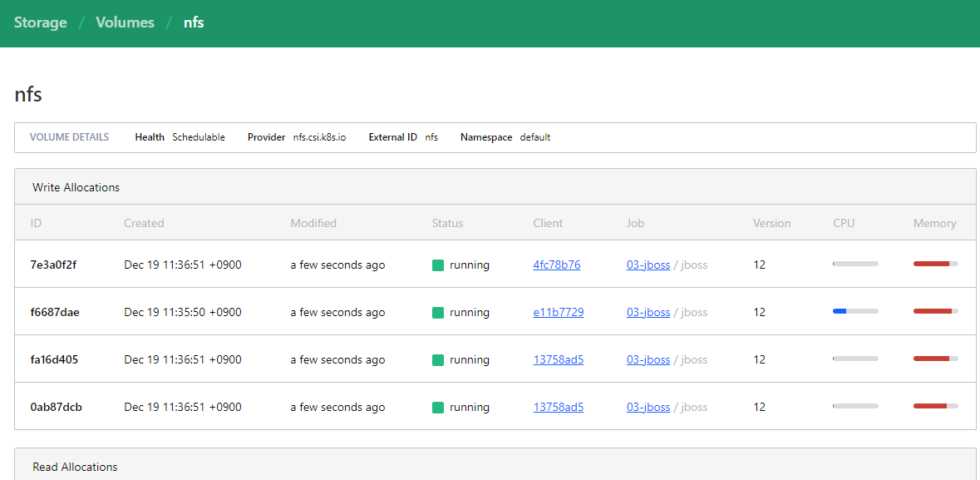The width and height of the screenshot is (980, 480).
Task: Go to Storage in the breadcrumb
Action: 40,22
